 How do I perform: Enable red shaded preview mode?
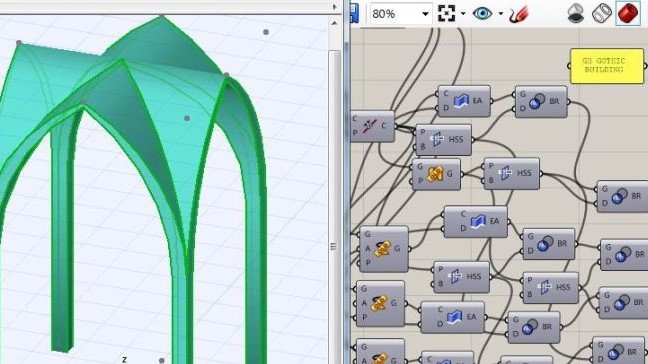(x=628, y=13)
